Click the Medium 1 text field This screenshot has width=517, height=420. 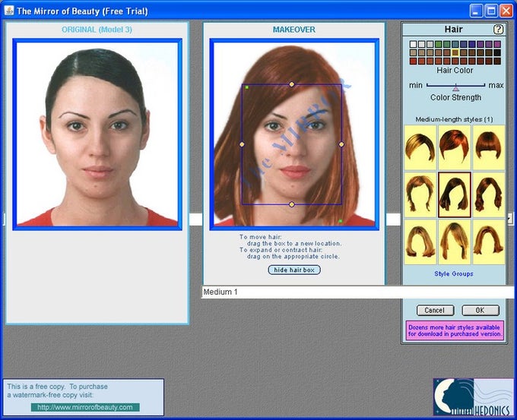357,292
